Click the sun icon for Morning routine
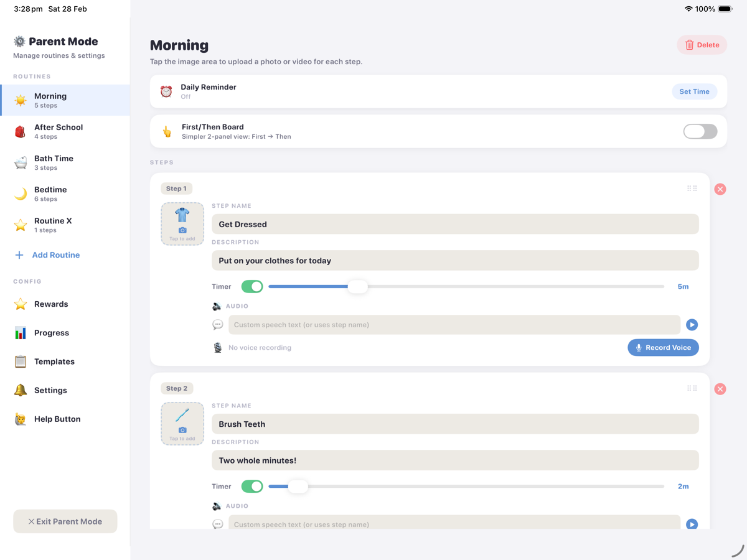Image resolution: width=747 pixels, height=560 pixels. click(x=21, y=100)
